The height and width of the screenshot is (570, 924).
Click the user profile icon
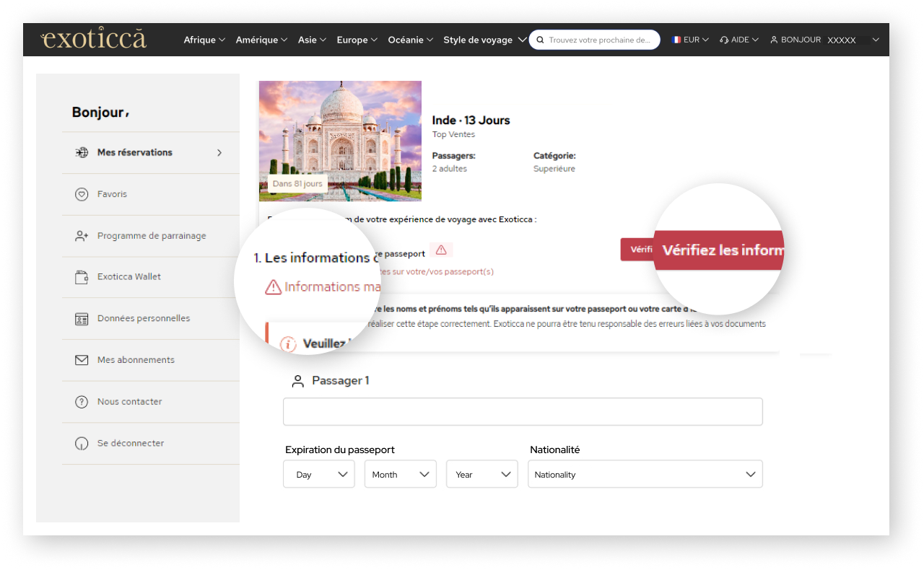pos(774,40)
